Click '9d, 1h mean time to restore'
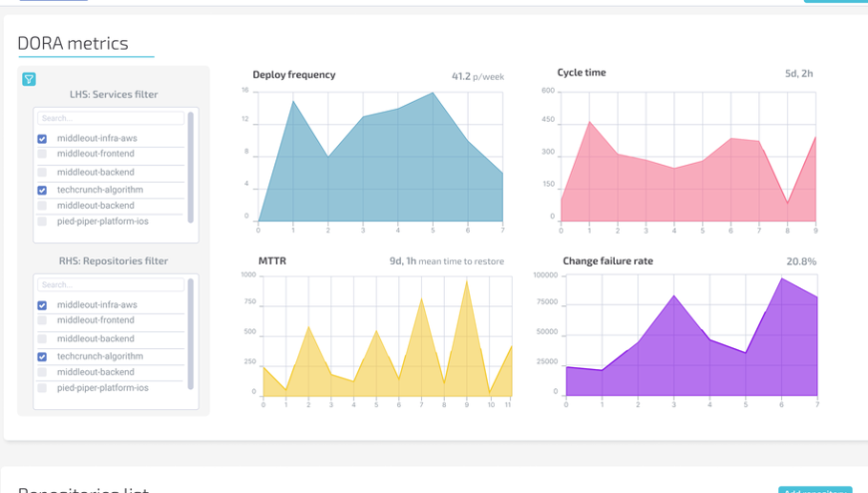 pos(447,260)
